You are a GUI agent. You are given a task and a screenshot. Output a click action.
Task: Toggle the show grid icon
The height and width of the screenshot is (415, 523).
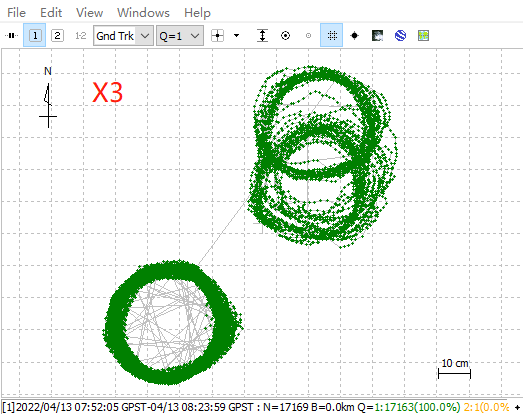tap(332, 35)
